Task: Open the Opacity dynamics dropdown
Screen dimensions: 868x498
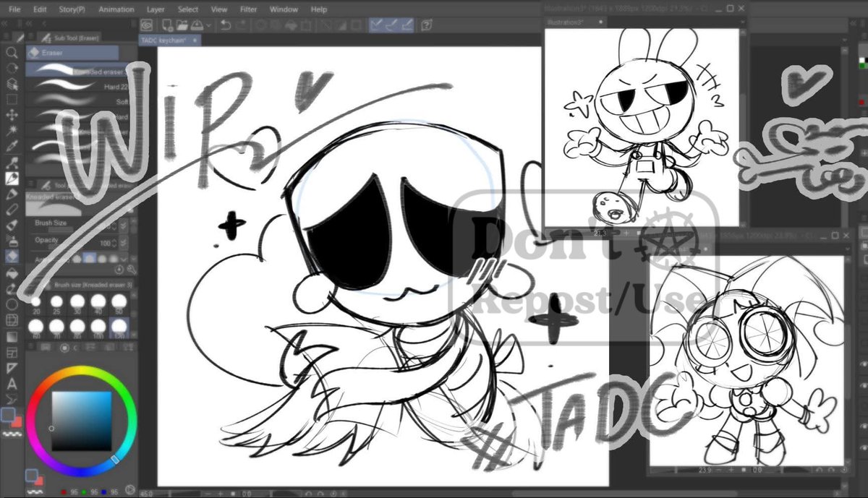Action: (x=124, y=244)
